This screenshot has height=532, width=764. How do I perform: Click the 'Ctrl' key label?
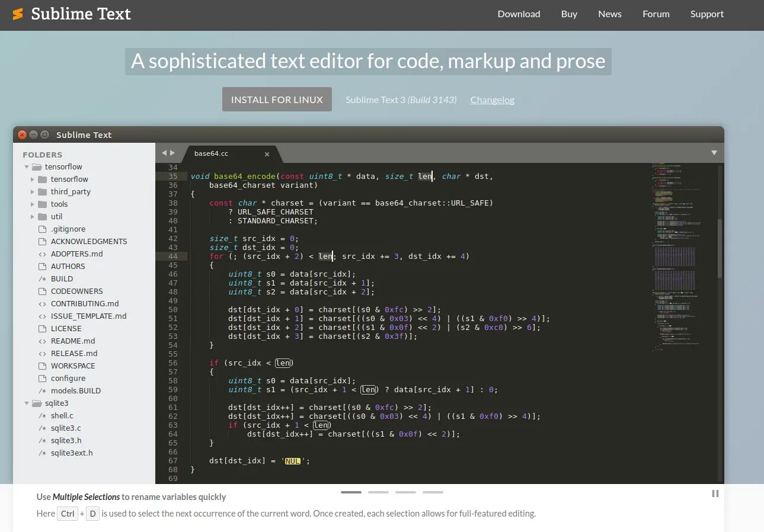[68, 514]
